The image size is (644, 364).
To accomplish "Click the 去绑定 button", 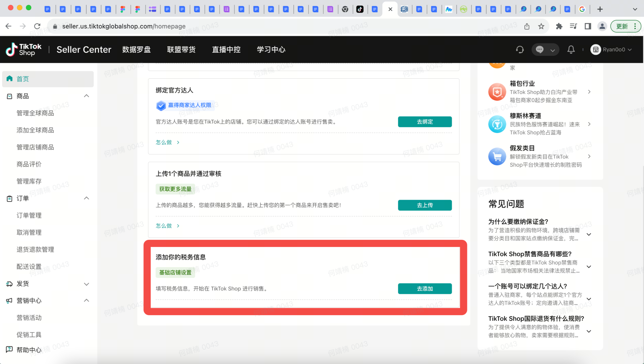I will tap(425, 122).
